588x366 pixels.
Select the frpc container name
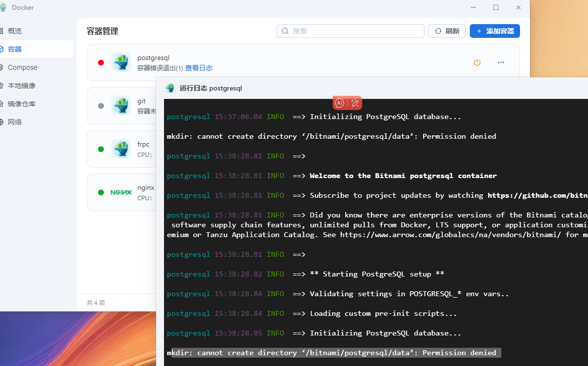(x=143, y=144)
